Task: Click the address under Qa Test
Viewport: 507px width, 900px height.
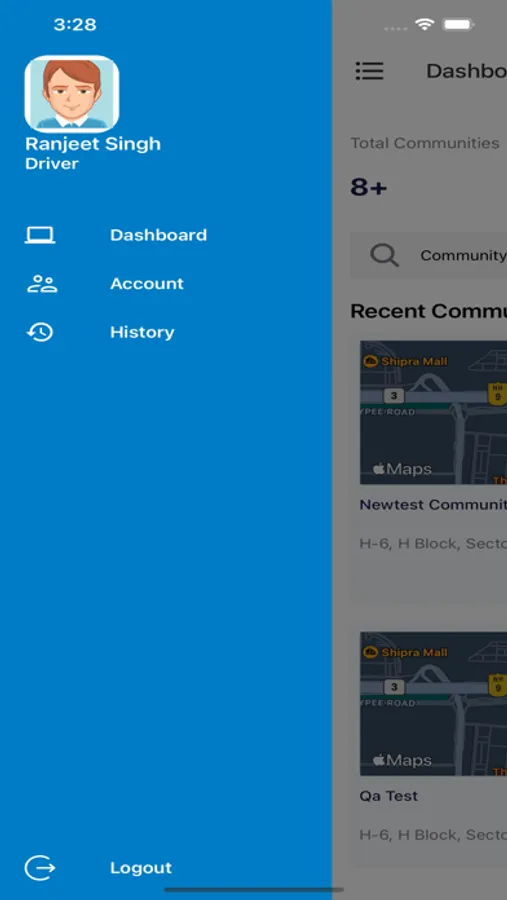Action: click(433, 835)
